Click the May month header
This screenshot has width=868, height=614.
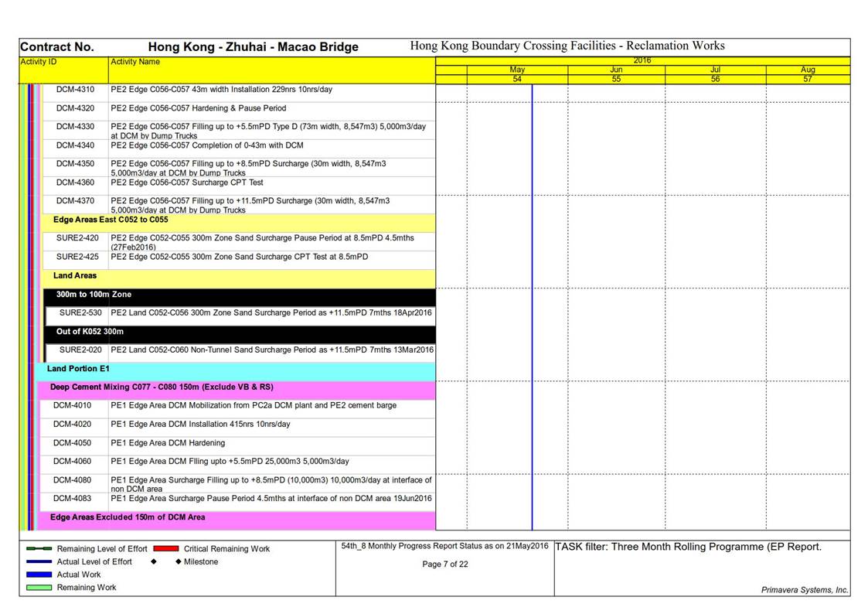[x=517, y=70]
